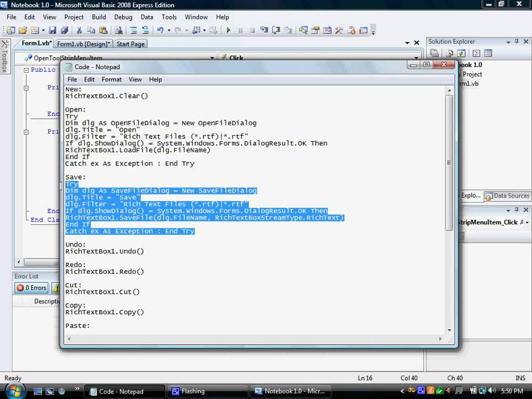
Task: Click Break All pause icon
Action: pyautogui.click(x=240, y=30)
